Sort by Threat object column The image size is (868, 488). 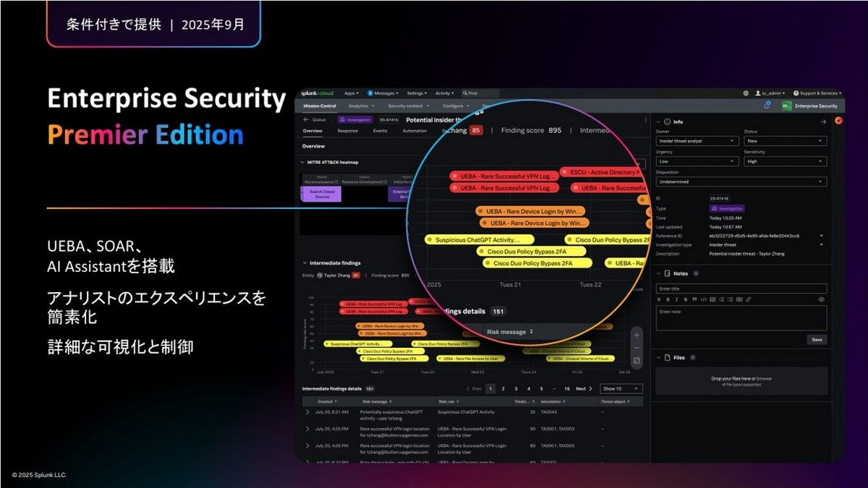point(617,401)
